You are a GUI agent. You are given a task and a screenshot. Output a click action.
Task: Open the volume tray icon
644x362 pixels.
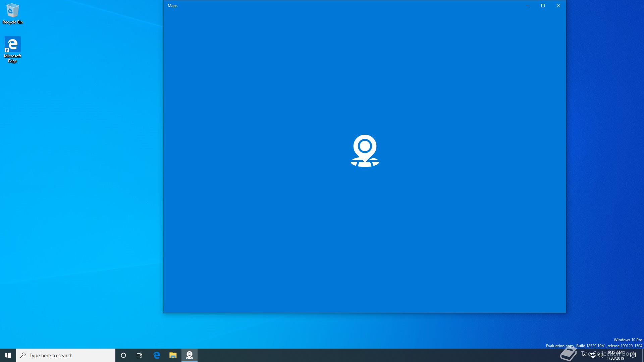coord(601,355)
